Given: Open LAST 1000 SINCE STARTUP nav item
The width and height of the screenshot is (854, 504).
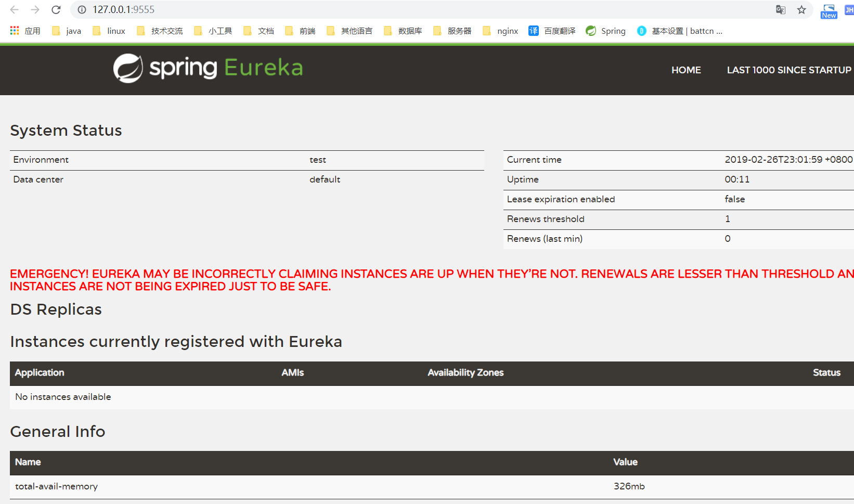Looking at the screenshot, I should [x=789, y=70].
